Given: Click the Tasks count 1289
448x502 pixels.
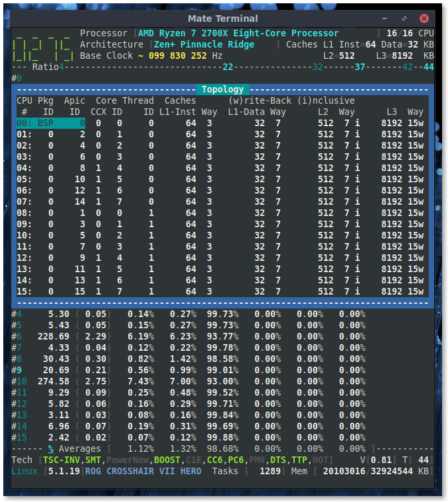Looking at the screenshot, I should pyautogui.click(x=270, y=471).
